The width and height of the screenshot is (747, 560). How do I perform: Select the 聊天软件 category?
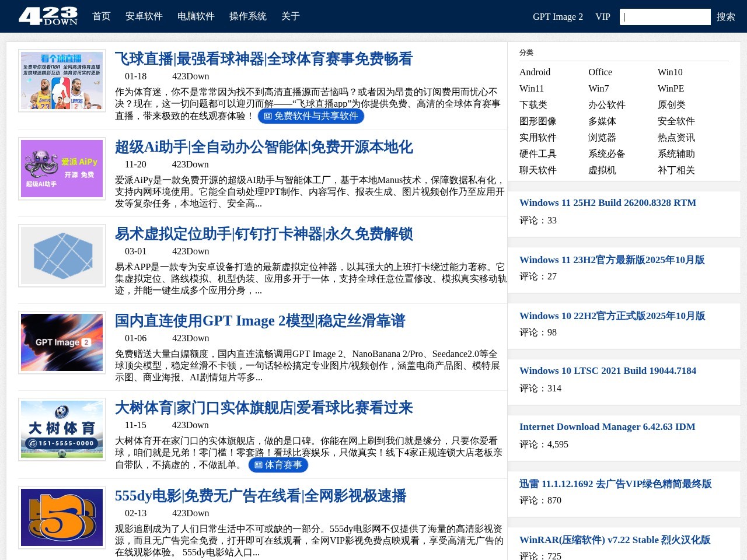click(538, 170)
